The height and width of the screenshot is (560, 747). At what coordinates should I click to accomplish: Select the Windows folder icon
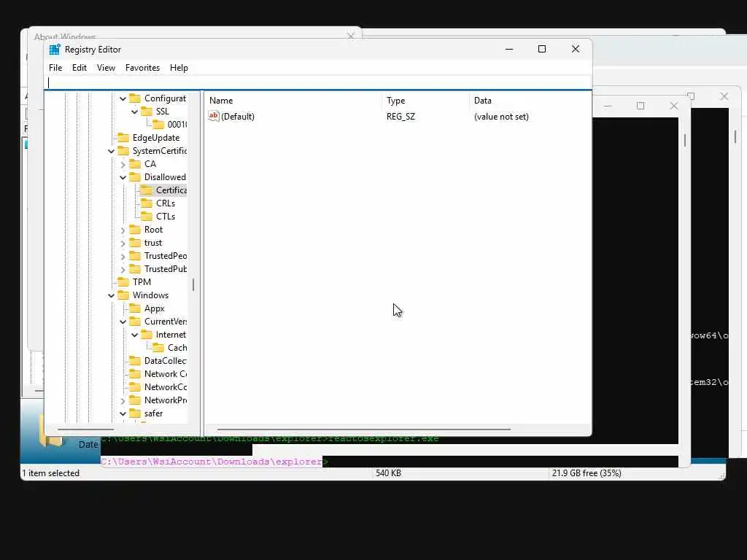coord(123,295)
